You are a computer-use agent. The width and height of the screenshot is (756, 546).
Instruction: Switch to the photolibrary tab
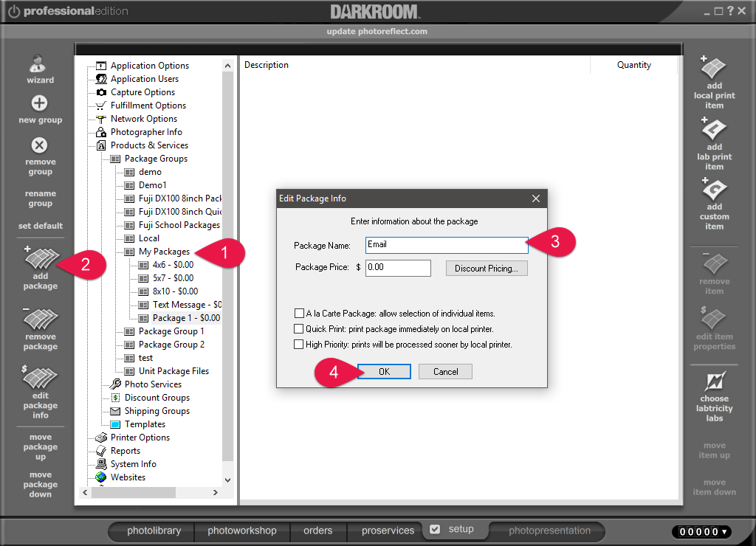[x=154, y=531]
